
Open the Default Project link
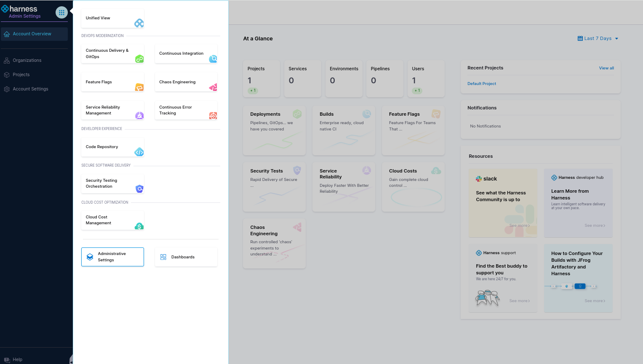tap(481, 84)
